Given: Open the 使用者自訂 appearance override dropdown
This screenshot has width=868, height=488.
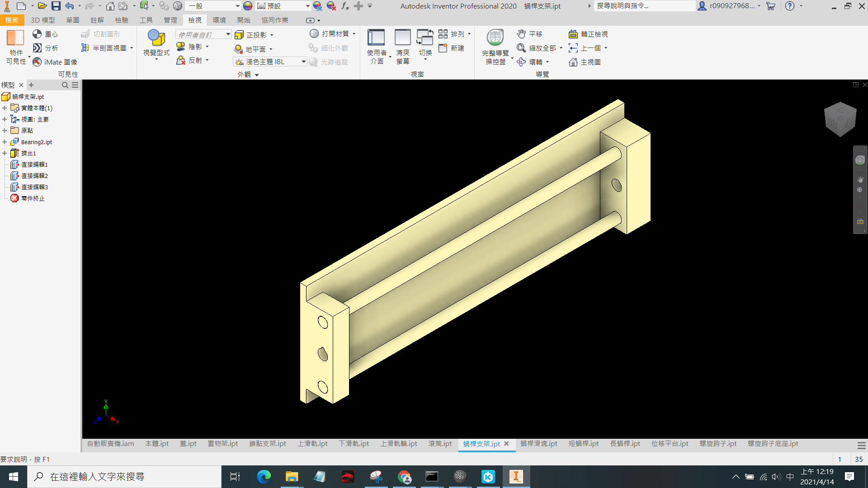Looking at the screenshot, I should point(228,34).
